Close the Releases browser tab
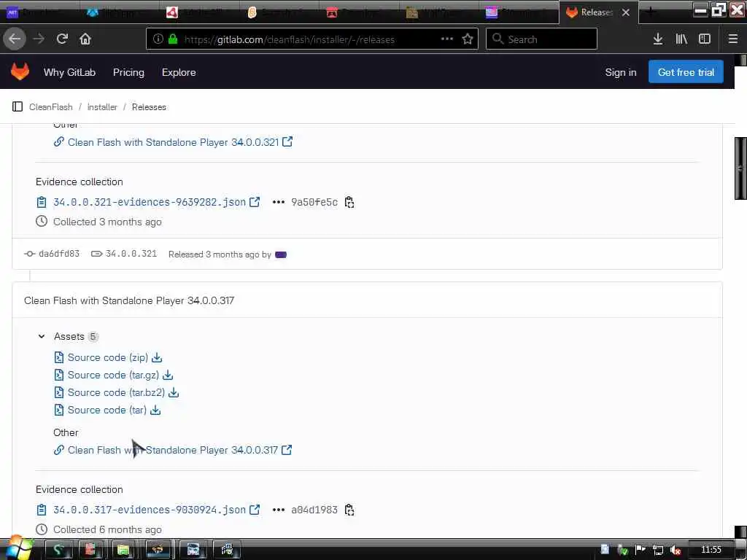The width and height of the screenshot is (747, 560). [625, 12]
